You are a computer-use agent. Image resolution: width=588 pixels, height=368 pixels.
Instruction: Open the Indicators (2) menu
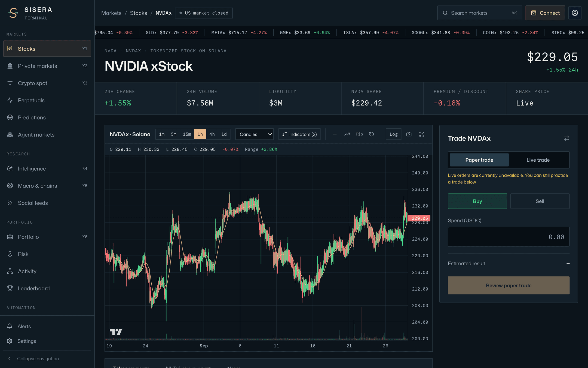click(x=299, y=134)
